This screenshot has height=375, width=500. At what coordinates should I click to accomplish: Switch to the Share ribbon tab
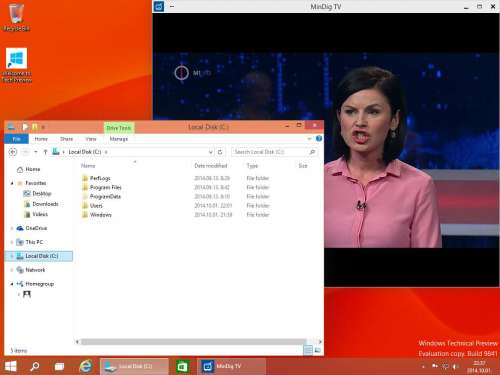point(66,139)
